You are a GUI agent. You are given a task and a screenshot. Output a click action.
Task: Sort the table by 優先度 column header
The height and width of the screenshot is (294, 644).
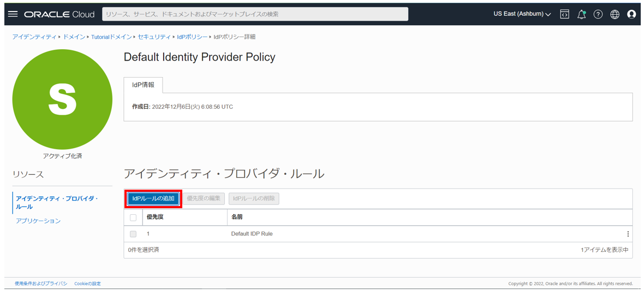(x=155, y=217)
